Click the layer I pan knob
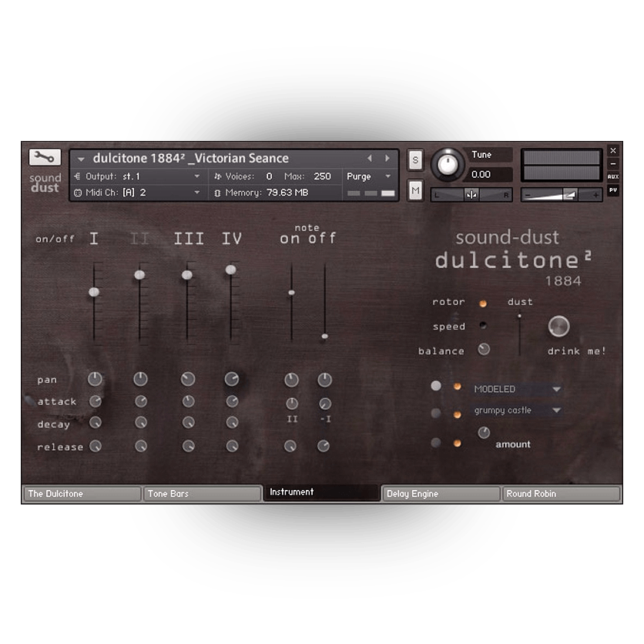Viewport: 644px width, 644px height. point(95,379)
